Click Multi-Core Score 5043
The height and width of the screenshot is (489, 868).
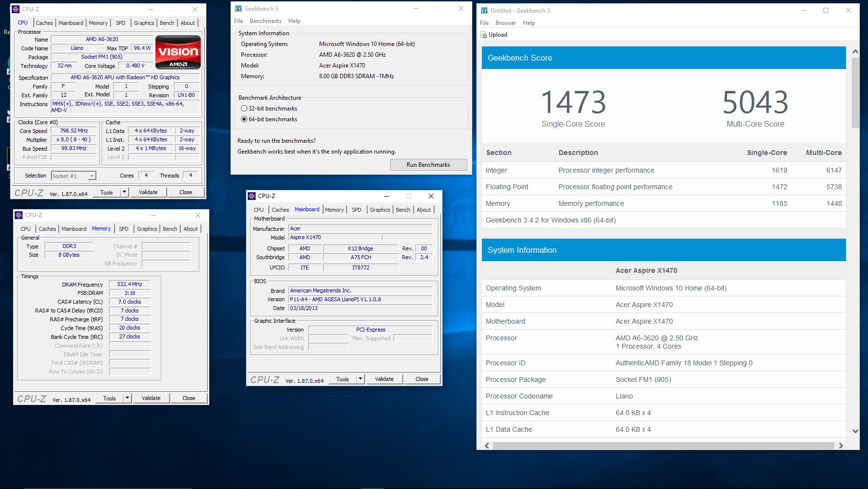(x=755, y=102)
